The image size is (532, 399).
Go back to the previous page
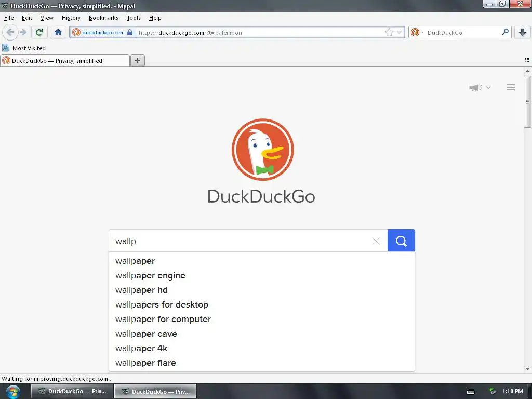10,33
